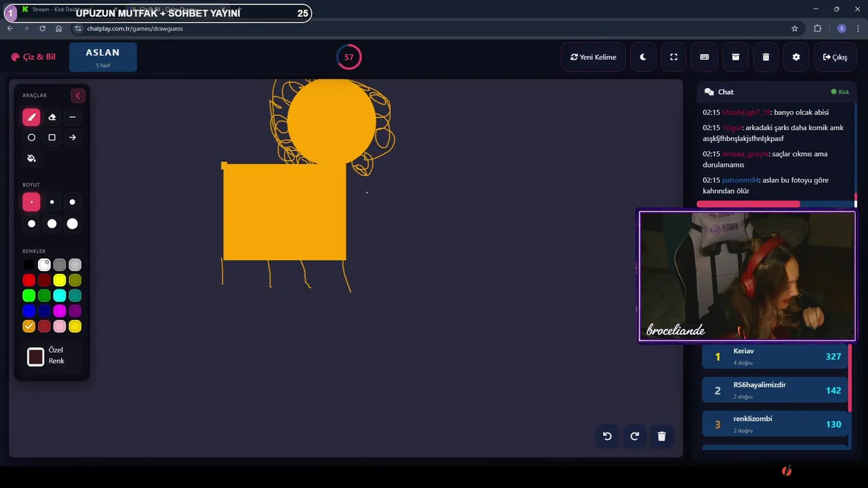Pick the cyan color swatch
The height and width of the screenshot is (488, 868).
click(x=60, y=296)
